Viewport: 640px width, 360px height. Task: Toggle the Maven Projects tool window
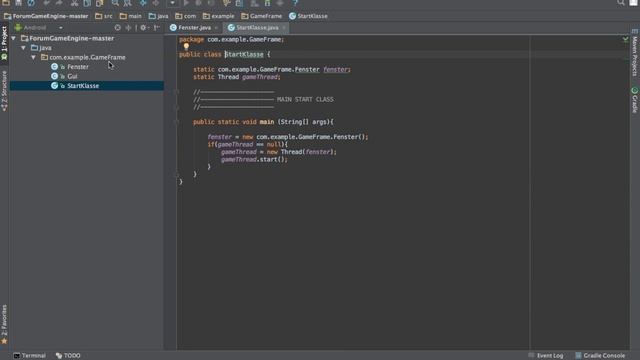(x=635, y=53)
